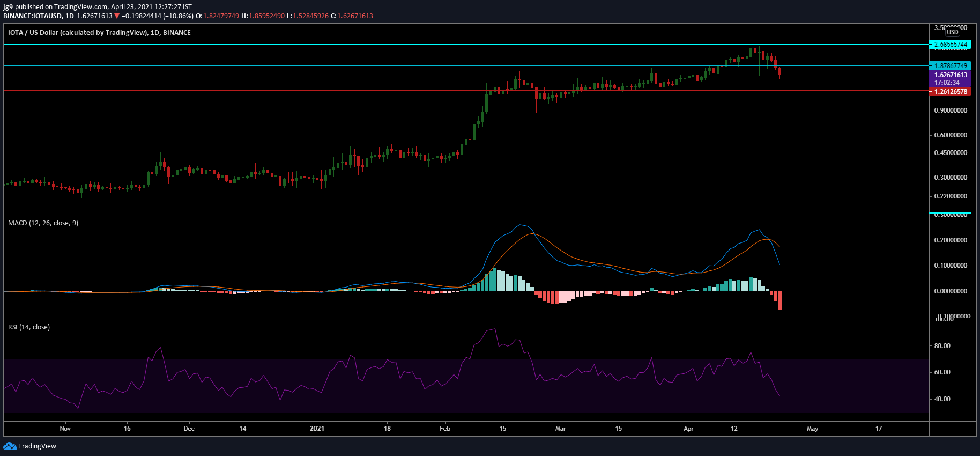
Task: Click the RSI 60.00 axis value
Action: pyautogui.click(x=942, y=372)
